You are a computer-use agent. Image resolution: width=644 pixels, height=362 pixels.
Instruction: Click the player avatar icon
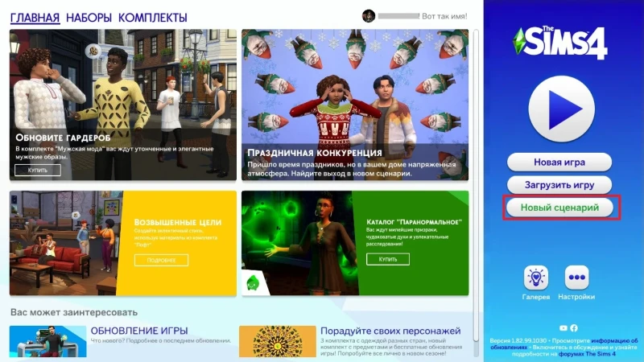(x=369, y=16)
